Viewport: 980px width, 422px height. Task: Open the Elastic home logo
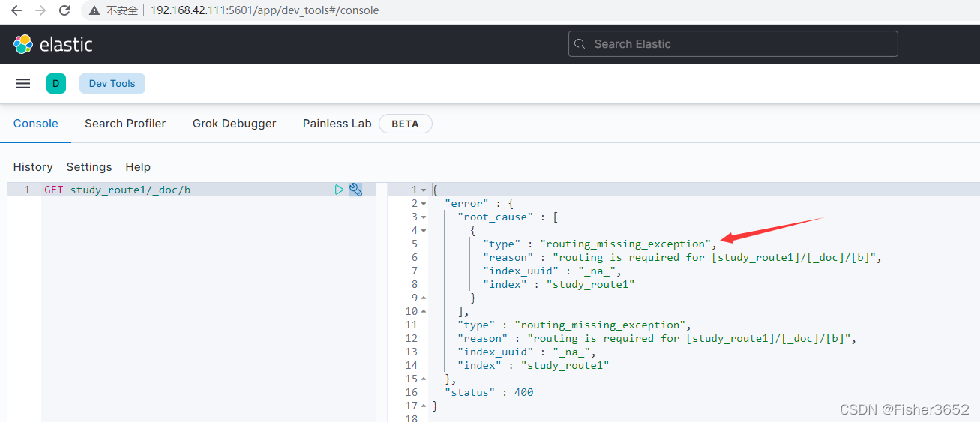coord(53,44)
